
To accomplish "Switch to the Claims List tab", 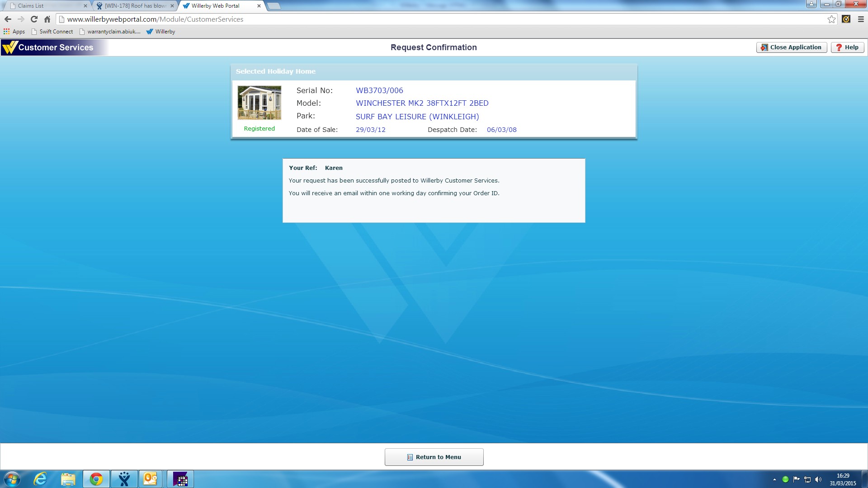I will [45, 6].
